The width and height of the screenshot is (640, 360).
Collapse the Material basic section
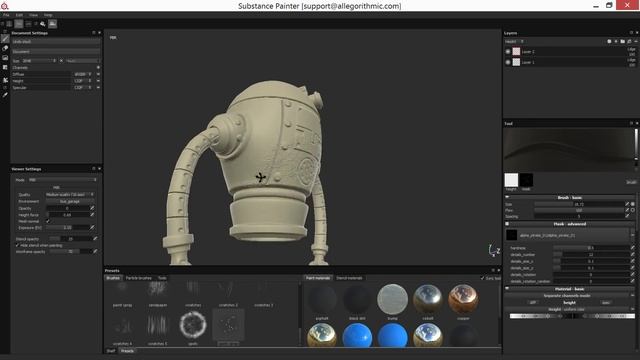tap(507, 289)
